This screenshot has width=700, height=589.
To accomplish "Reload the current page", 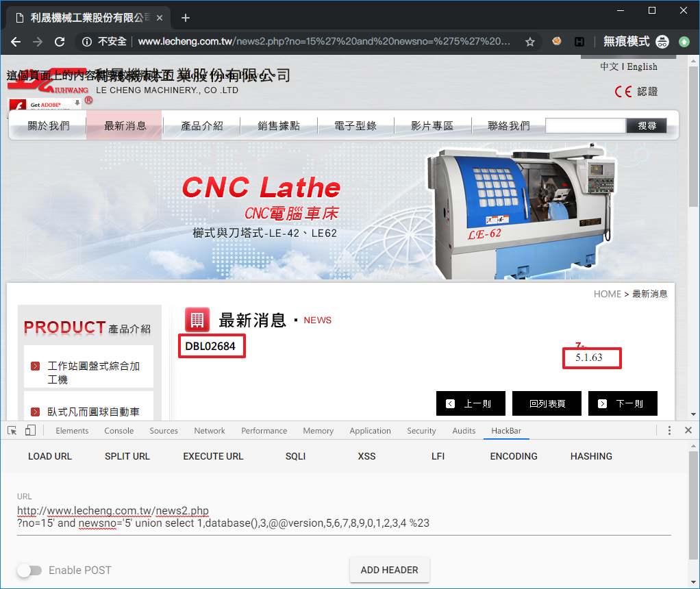I will (60, 42).
